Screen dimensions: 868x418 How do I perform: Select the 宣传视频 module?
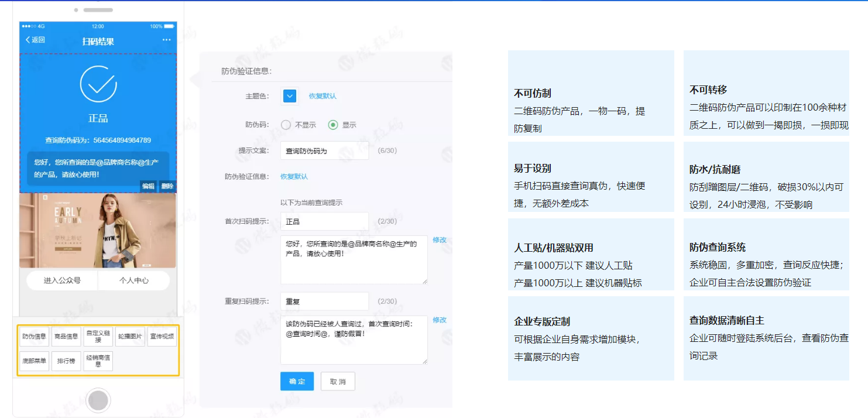point(162,337)
